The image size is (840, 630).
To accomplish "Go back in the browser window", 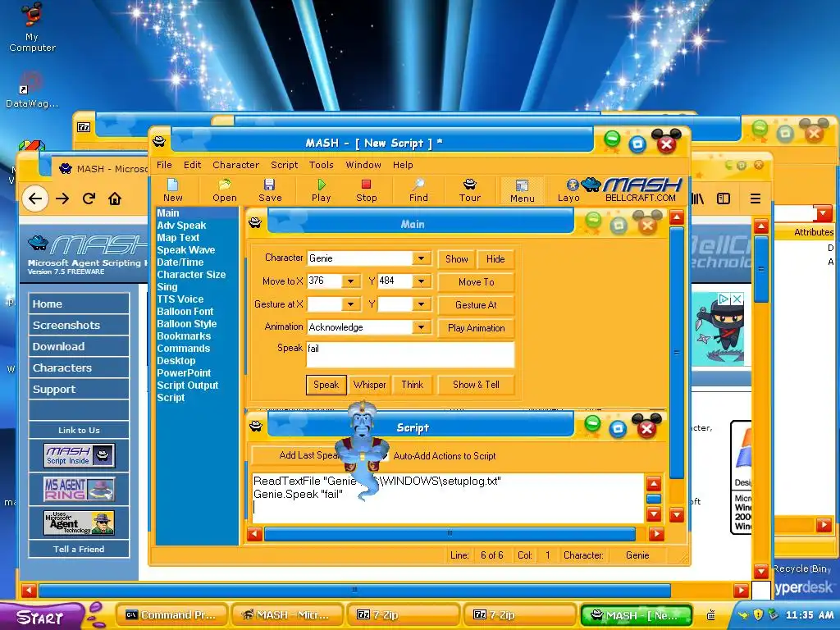I will point(35,199).
